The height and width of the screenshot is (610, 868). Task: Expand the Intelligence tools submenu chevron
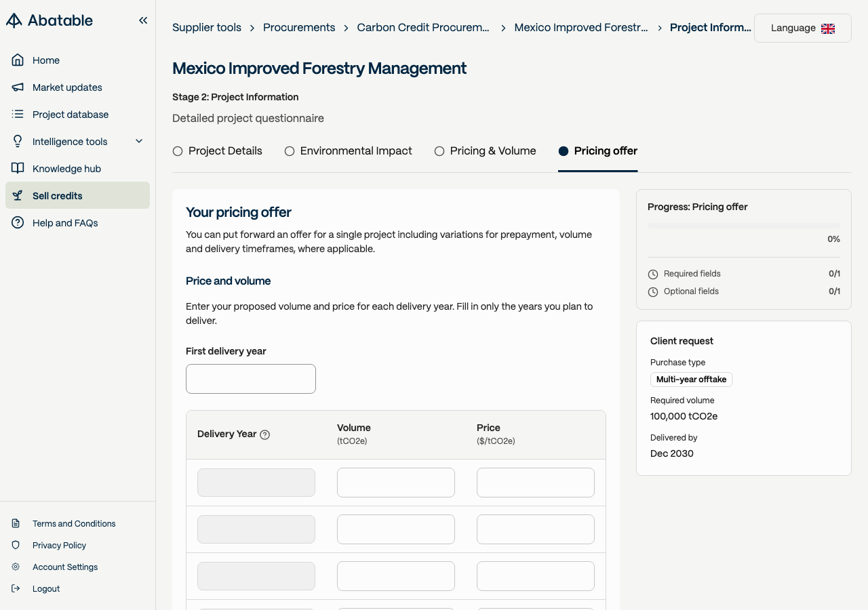point(139,142)
